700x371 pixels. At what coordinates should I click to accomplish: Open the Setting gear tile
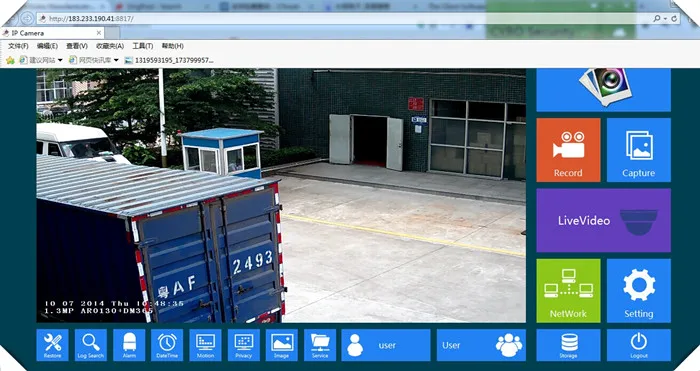(x=639, y=291)
